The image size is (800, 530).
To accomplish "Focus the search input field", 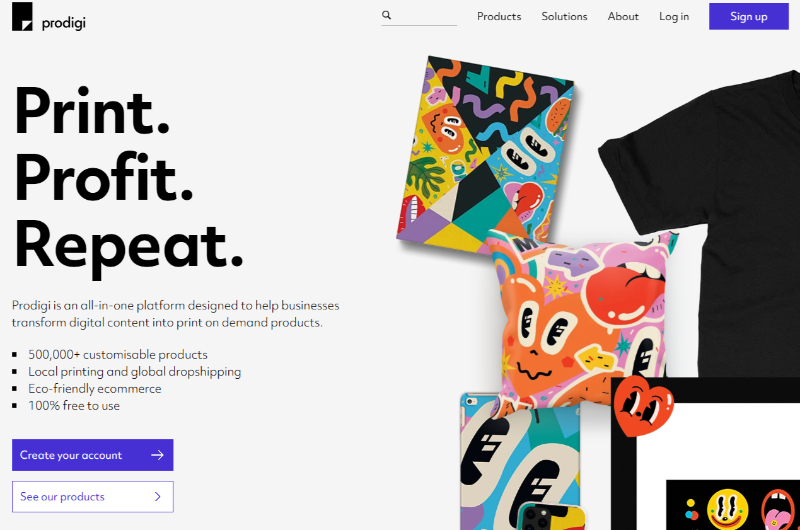I will (419, 15).
